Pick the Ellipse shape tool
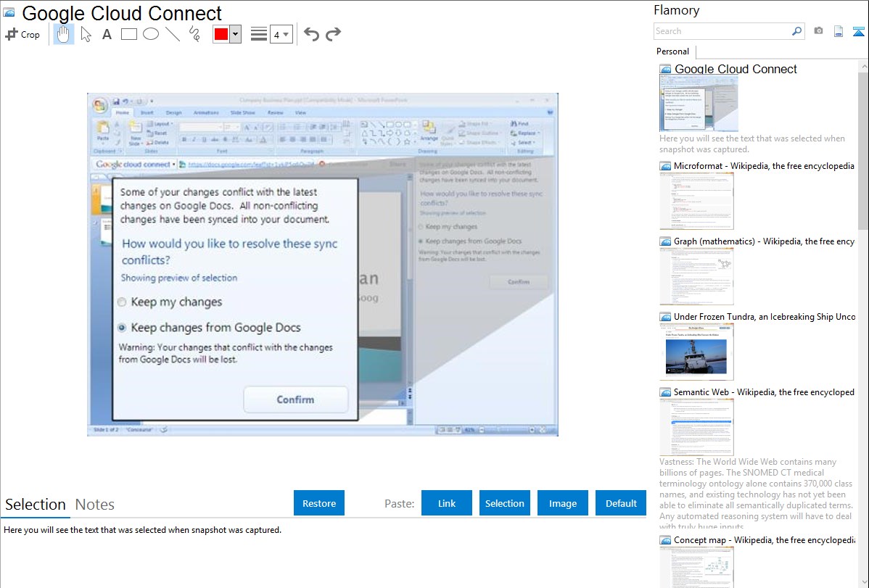Viewport: 869px width, 588px height. [x=150, y=34]
